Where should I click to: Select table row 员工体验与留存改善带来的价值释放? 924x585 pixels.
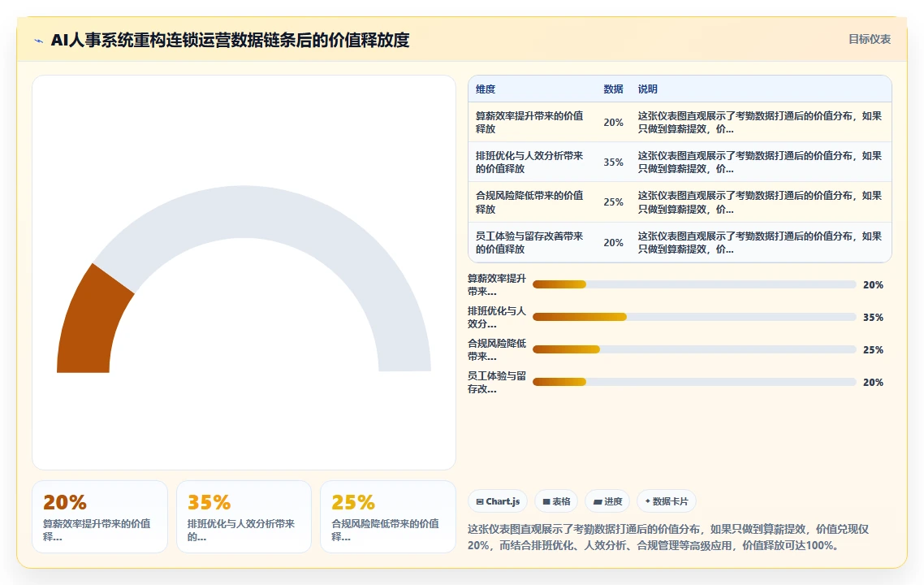pyautogui.click(x=680, y=242)
